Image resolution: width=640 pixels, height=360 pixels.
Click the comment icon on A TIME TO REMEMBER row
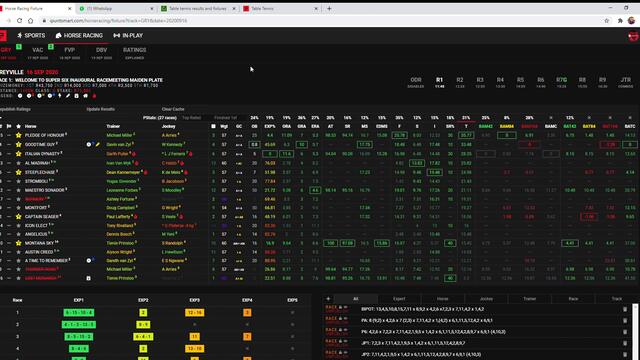(x=89, y=260)
